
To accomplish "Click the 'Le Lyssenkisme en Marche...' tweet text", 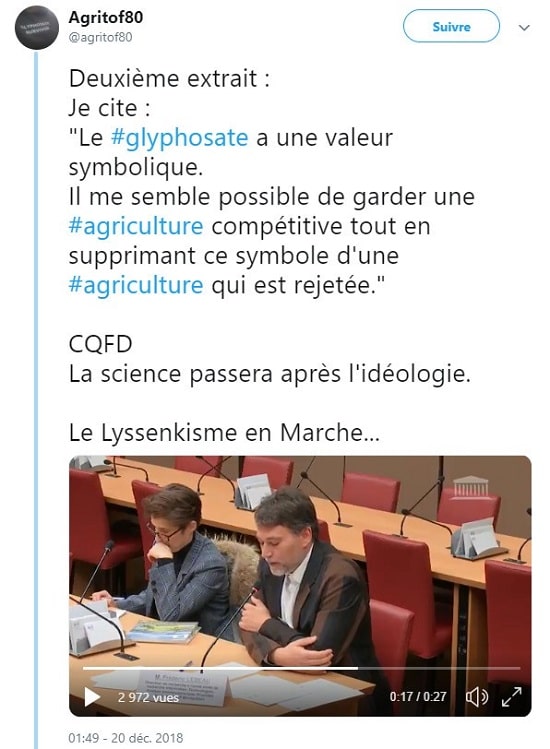I will pyautogui.click(x=224, y=433).
